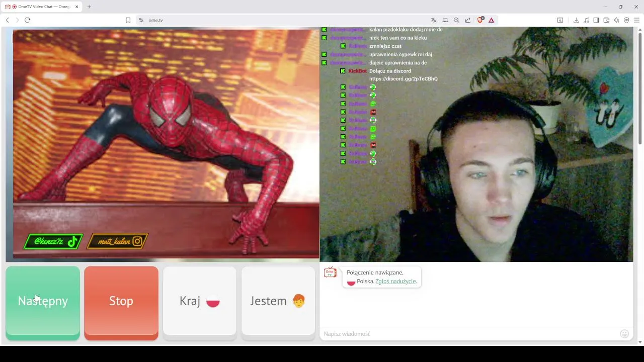This screenshot has height=362, width=644.
Task: Toggle the browser sidebar panel icon
Action: [x=596, y=20]
